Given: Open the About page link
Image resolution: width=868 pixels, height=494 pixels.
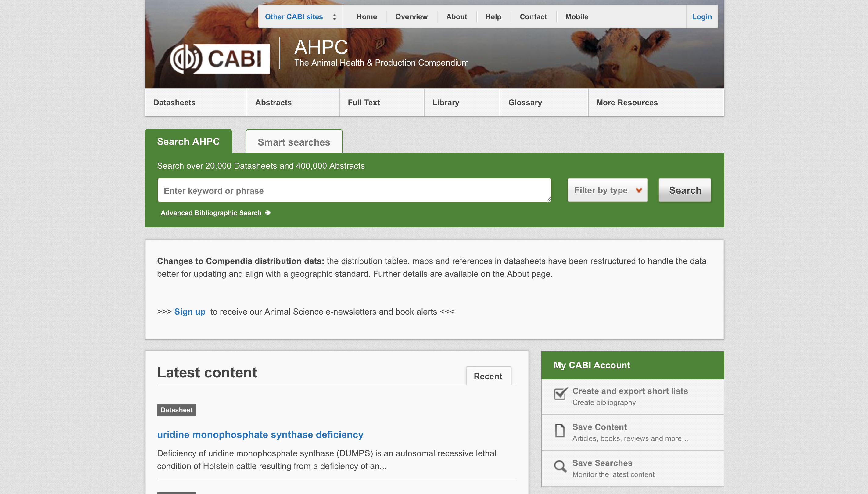Looking at the screenshot, I should point(456,16).
